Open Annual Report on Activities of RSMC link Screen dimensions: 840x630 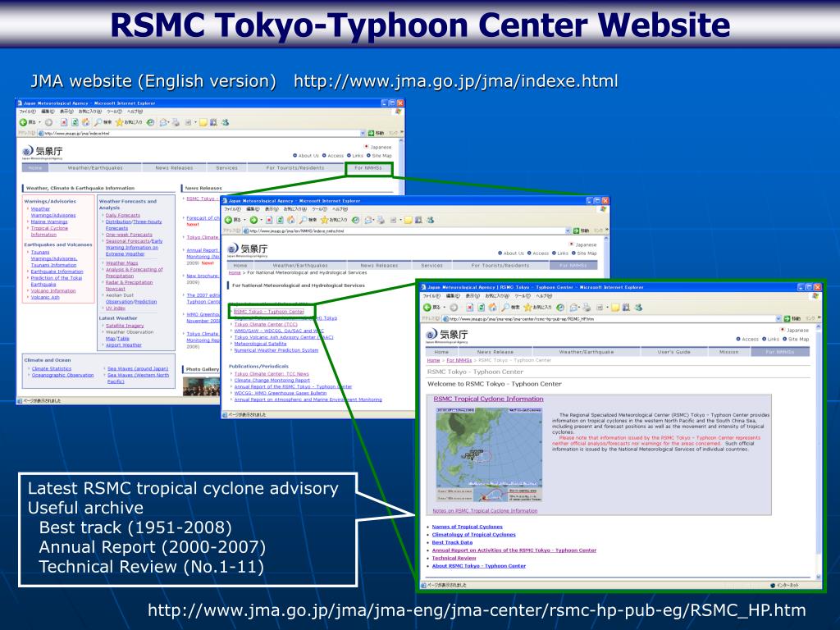(514, 550)
